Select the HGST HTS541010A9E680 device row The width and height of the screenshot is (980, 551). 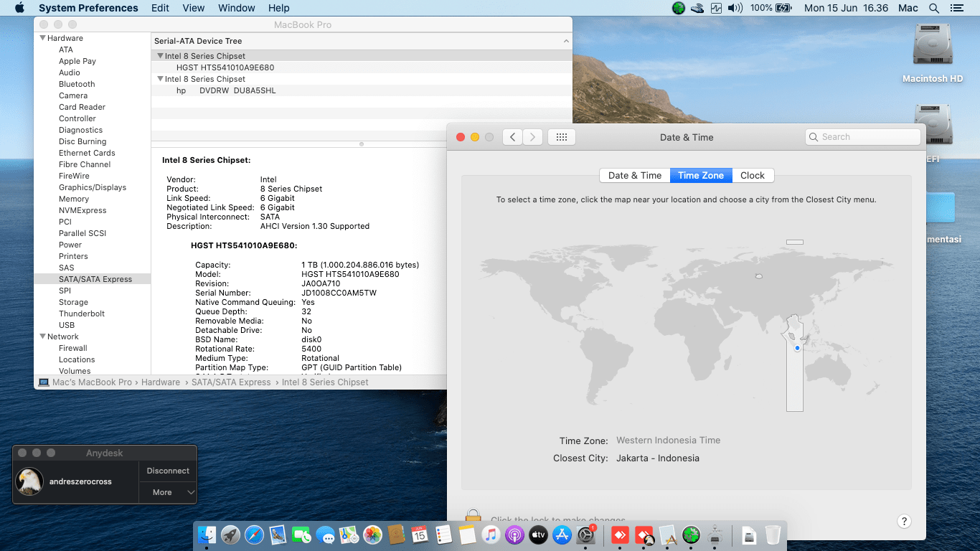click(362, 67)
